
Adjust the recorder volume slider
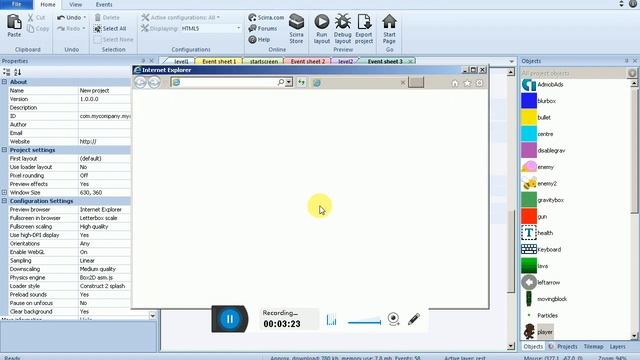pos(364,322)
